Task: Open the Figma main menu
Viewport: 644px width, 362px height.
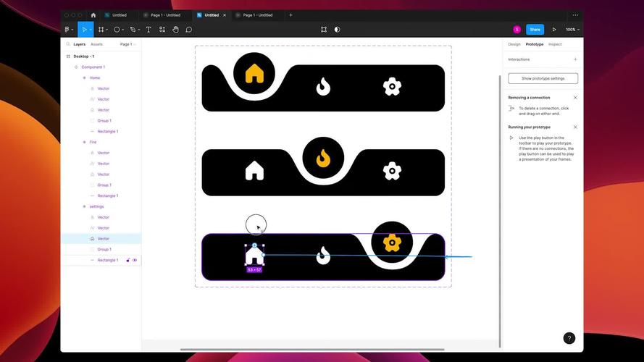Action: pos(68,30)
